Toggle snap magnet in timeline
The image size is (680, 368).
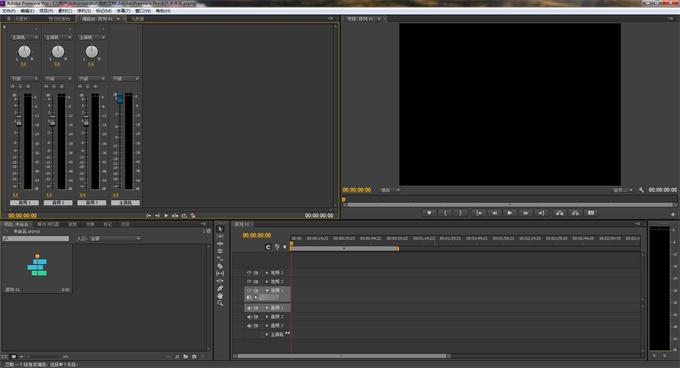point(268,247)
